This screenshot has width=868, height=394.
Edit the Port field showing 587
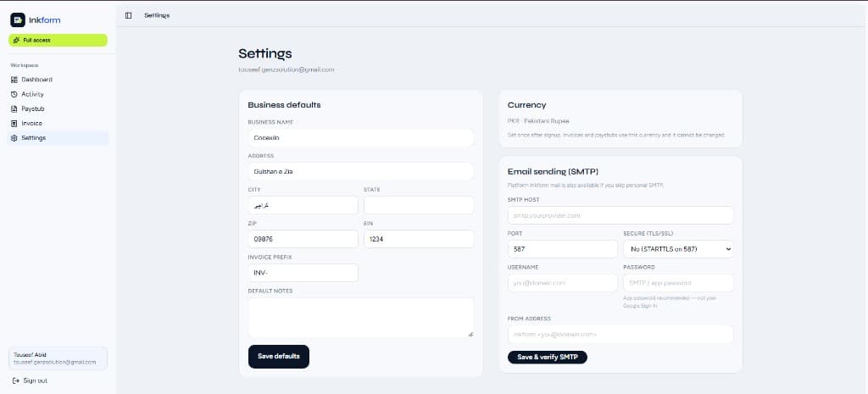point(563,249)
